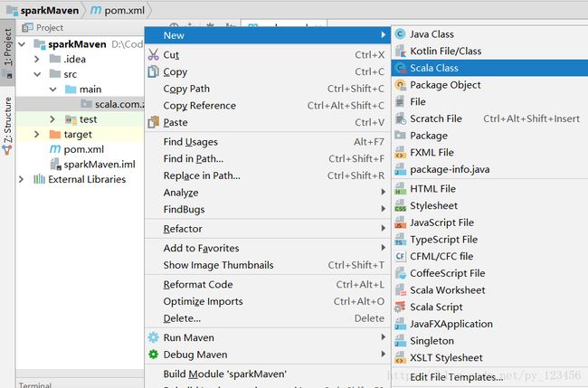The image size is (588, 388).
Task: Collapse the src folder
Action: pos(37,74)
